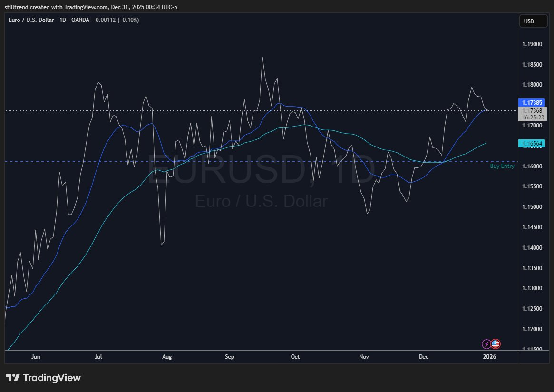Click the gray 1.17368 current price label
Screen dimensions: 554x392
[x=532, y=111]
